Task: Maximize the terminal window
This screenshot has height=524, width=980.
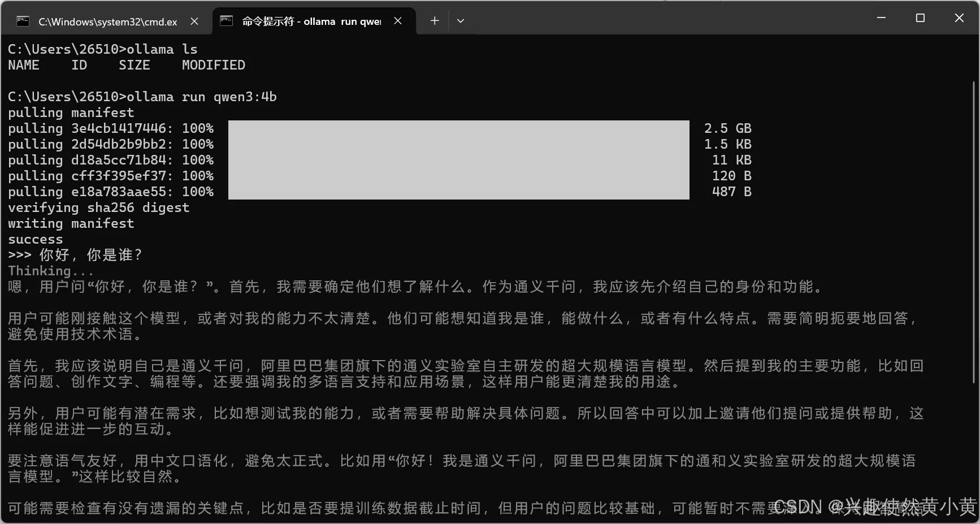Action: [x=920, y=18]
